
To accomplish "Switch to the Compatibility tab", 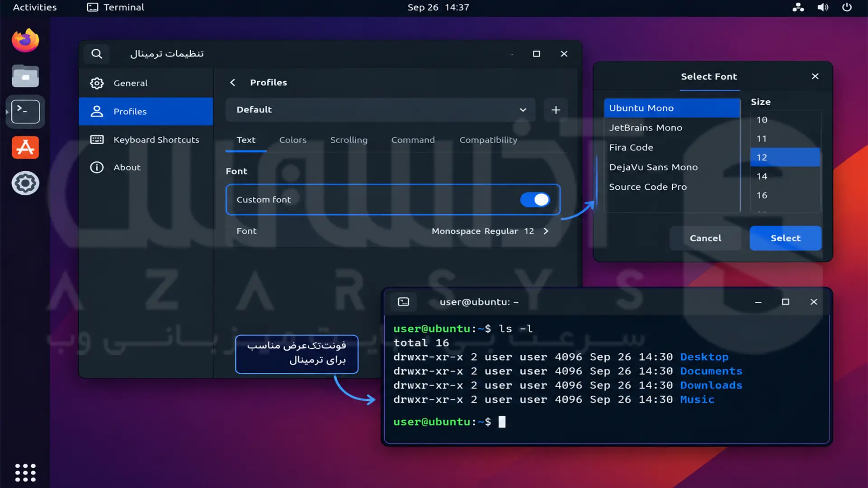I will [488, 140].
